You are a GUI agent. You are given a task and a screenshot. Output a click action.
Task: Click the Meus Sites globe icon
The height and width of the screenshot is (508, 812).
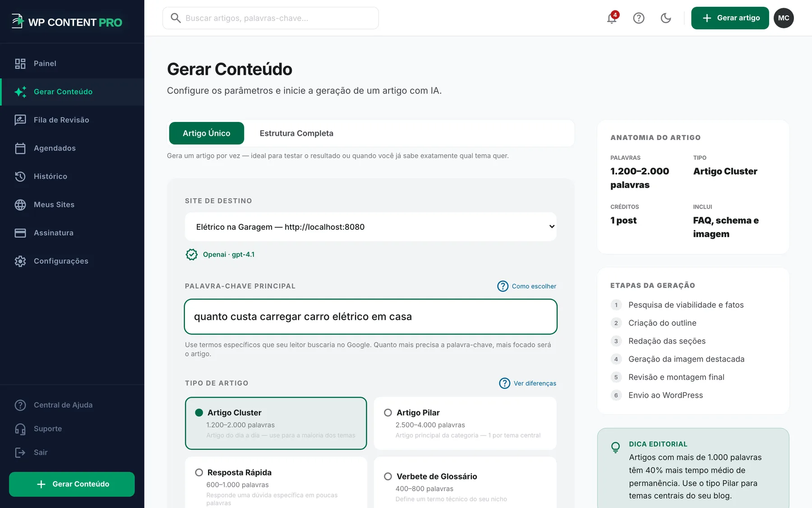(x=20, y=205)
